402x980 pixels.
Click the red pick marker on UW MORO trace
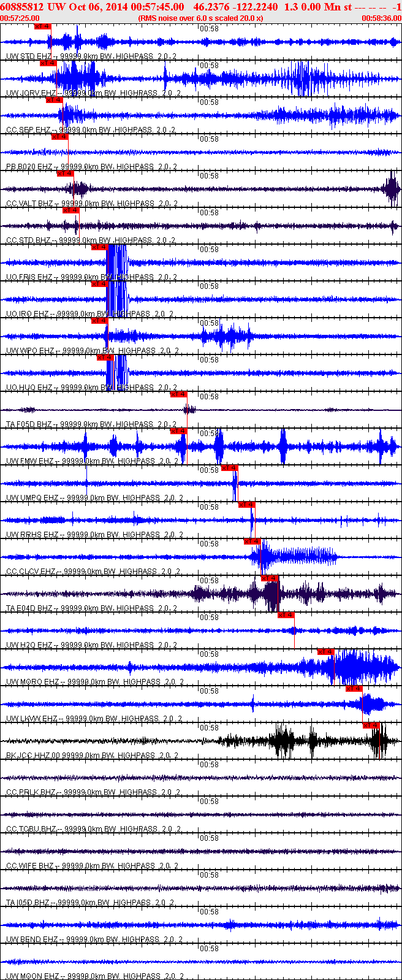click(325, 652)
